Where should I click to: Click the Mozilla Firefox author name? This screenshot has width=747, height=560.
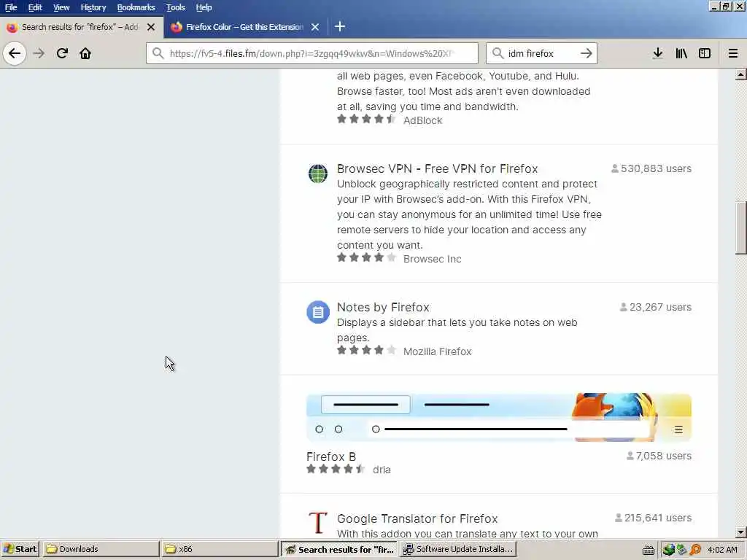pos(438,351)
